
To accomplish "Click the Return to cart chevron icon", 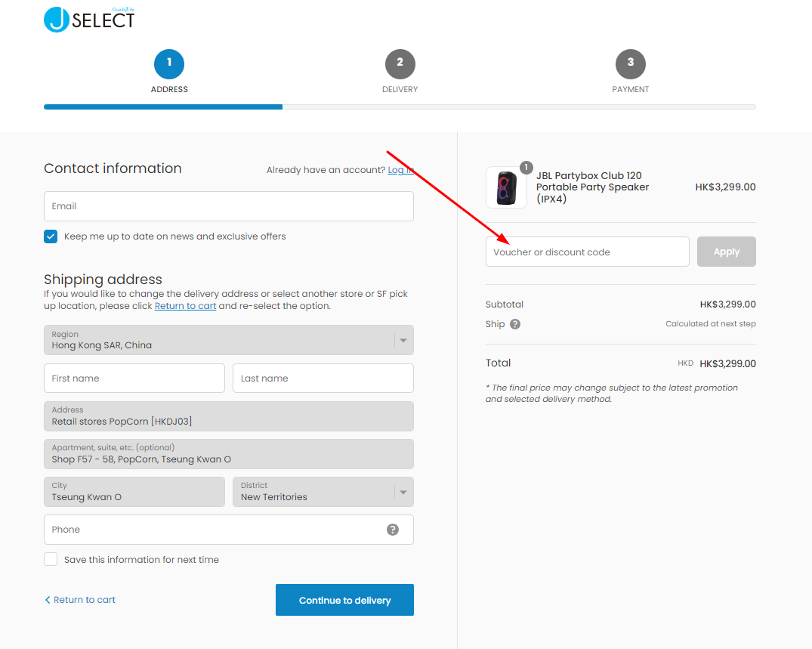I will pyautogui.click(x=48, y=600).
